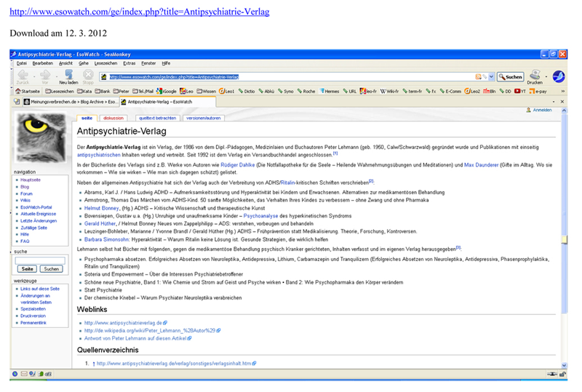Close the current tab with the X
This screenshot has height=392, width=582.
click(562, 103)
